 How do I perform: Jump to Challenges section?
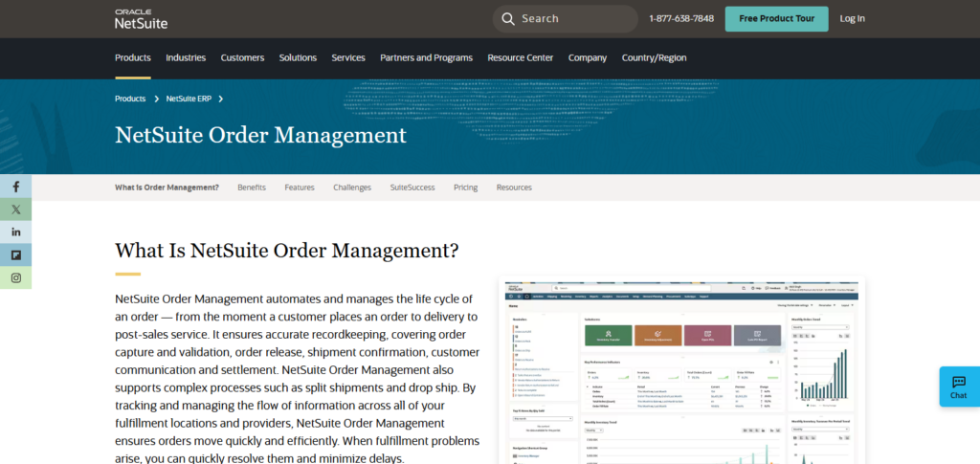coord(352,188)
